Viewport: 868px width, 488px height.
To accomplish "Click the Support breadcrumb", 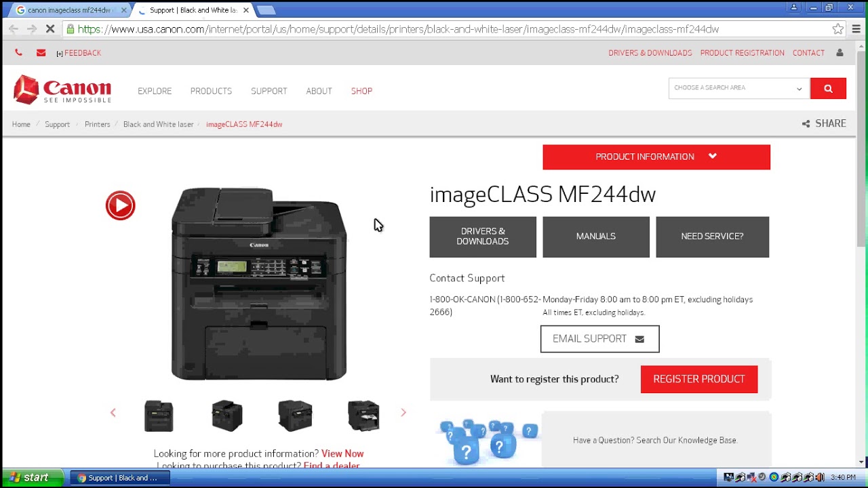I will pos(57,124).
